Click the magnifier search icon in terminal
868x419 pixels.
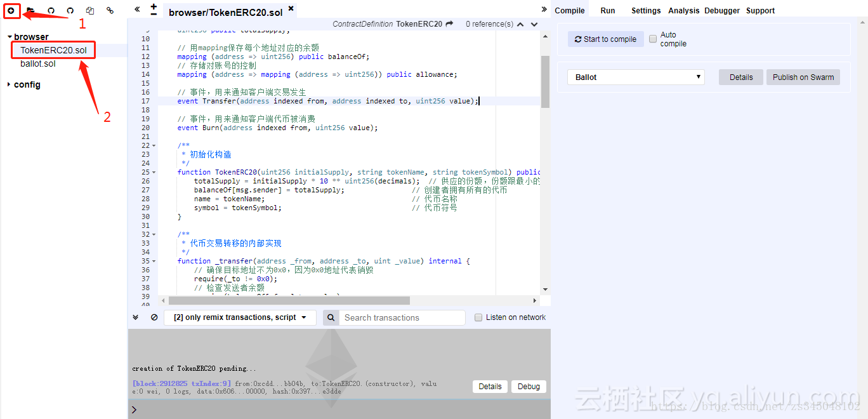point(331,317)
